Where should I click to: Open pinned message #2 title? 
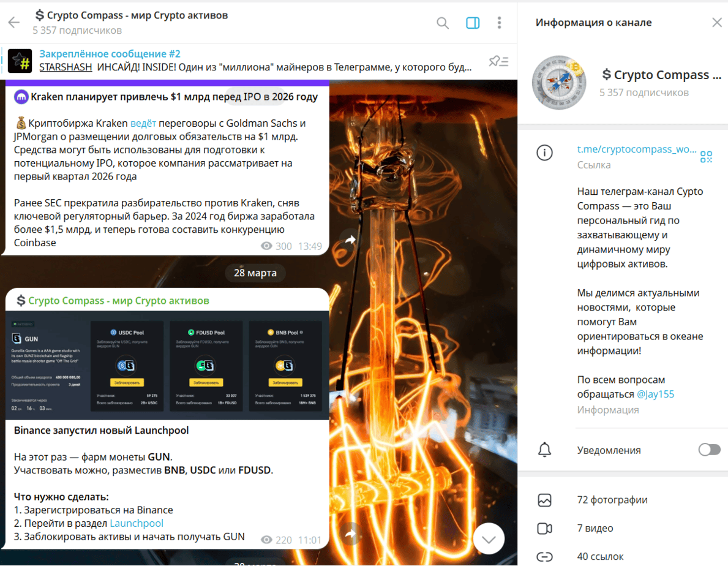point(110,54)
